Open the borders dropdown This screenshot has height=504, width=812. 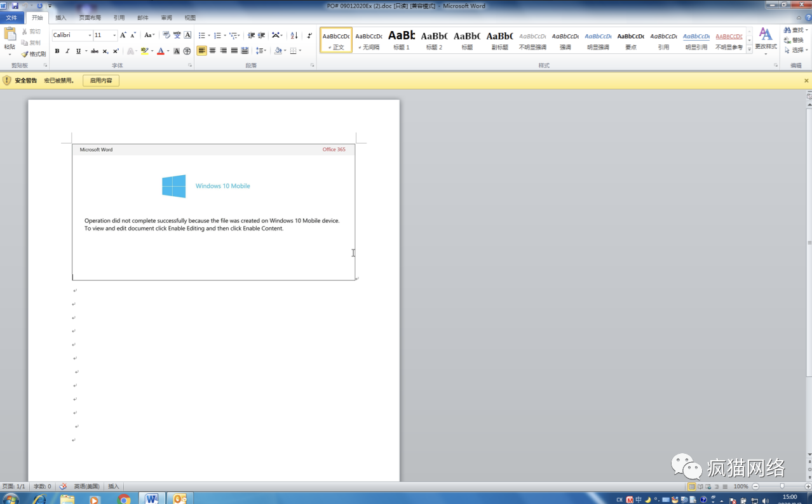tap(300, 51)
